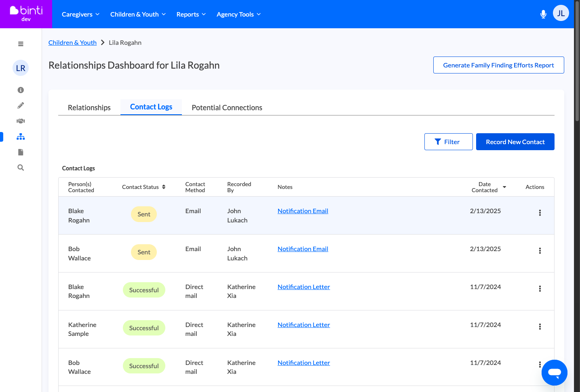Image resolution: width=580 pixels, height=392 pixels.
Task: Click the search magnifier icon in sidebar
Action: 21,168
